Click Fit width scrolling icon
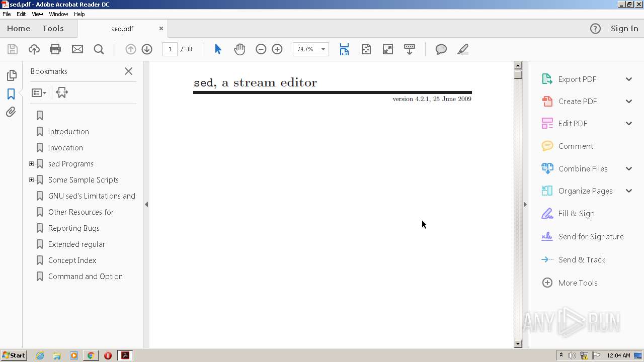This screenshot has height=362, width=644. (344, 49)
